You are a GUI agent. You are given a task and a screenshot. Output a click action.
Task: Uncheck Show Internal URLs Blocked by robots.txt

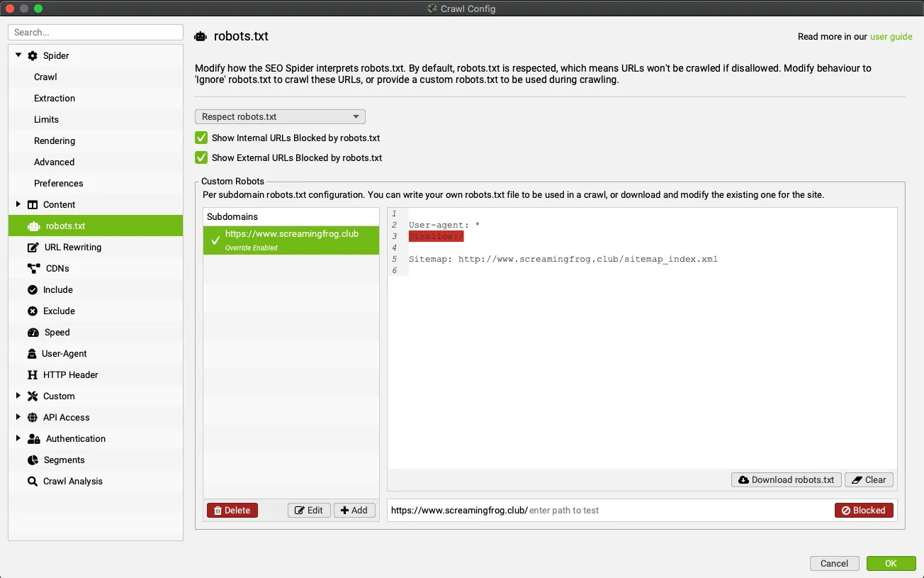coord(201,138)
